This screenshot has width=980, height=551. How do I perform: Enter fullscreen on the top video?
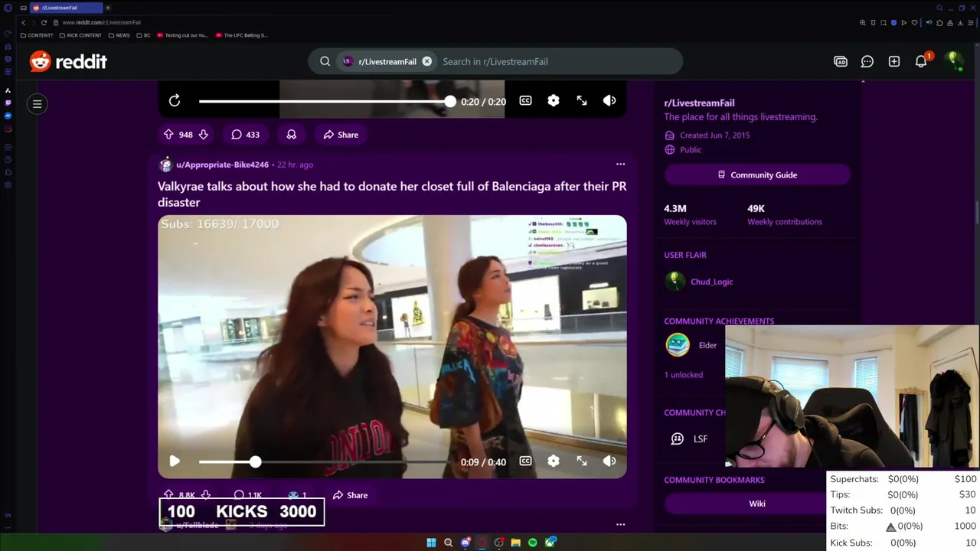[582, 101]
